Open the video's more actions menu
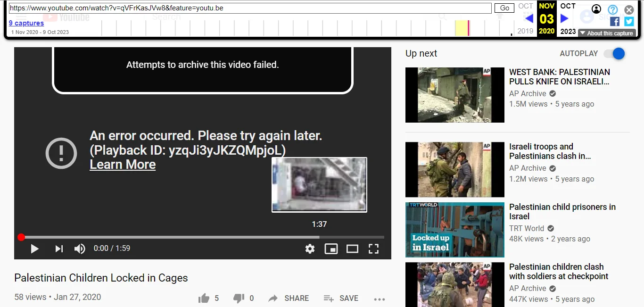Viewport: 644px width, 307px height. pos(379,298)
